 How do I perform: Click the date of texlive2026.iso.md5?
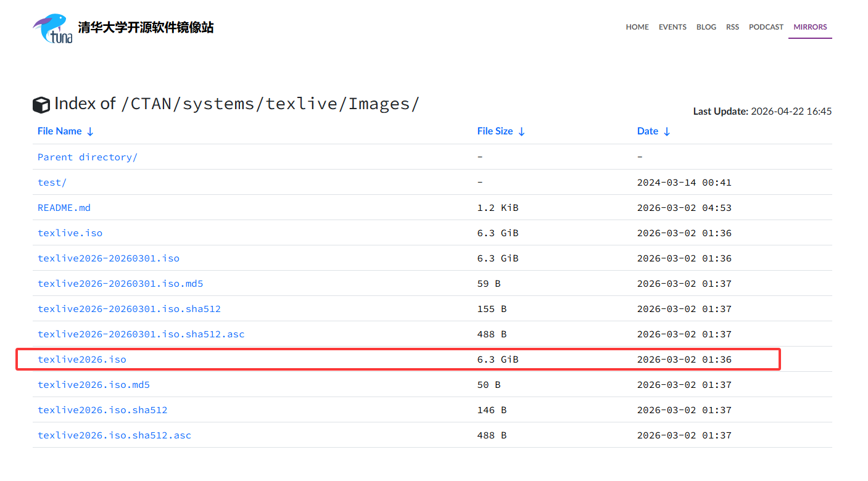684,385
